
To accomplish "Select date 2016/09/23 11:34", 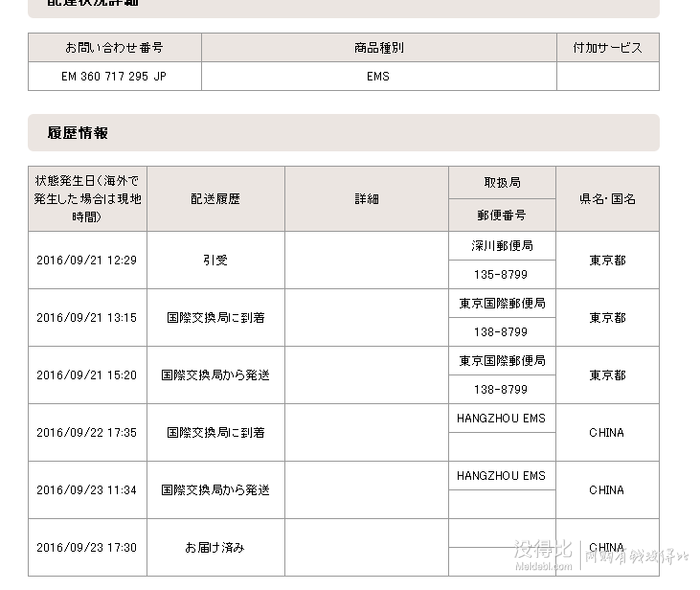I will (87, 490).
